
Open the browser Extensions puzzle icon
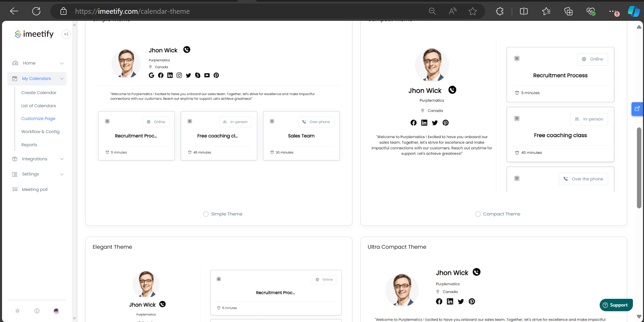[x=500, y=11]
